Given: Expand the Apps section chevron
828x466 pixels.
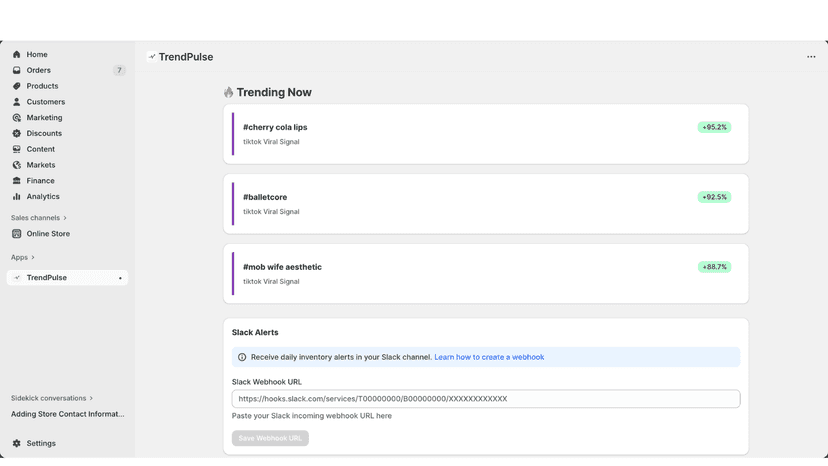Looking at the screenshot, I should click(x=33, y=257).
